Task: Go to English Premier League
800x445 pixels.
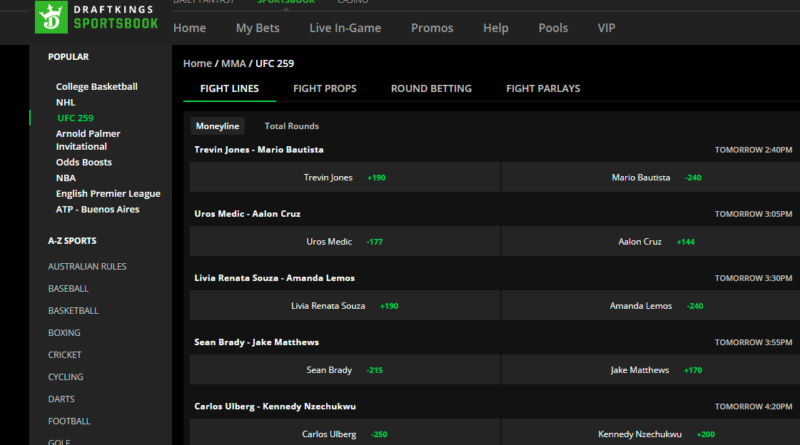Action: 108,194
